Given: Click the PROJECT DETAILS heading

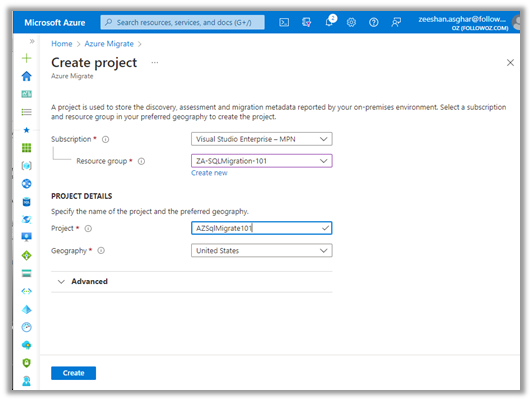Looking at the screenshot, I should coord(81,196).
